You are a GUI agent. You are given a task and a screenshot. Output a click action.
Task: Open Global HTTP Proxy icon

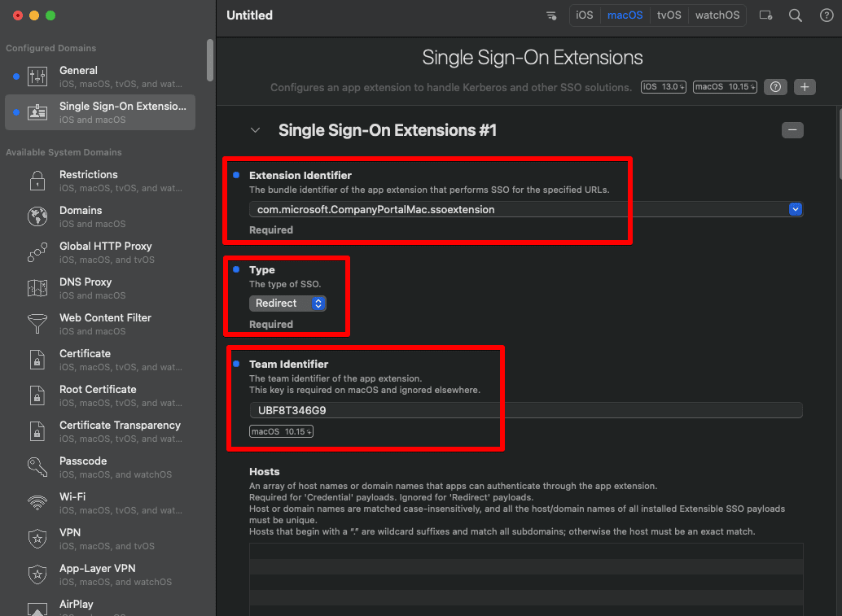click(37, 252)
